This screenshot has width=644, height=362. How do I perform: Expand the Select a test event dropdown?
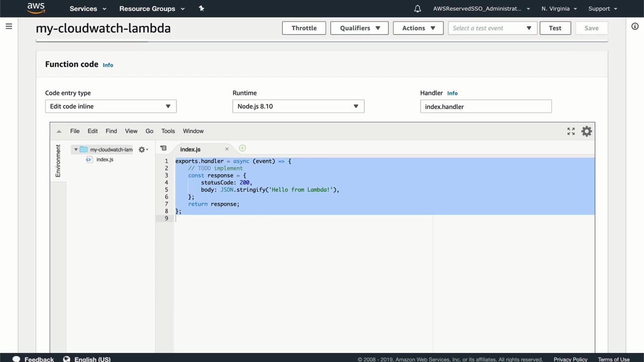(x=492, y=28)
